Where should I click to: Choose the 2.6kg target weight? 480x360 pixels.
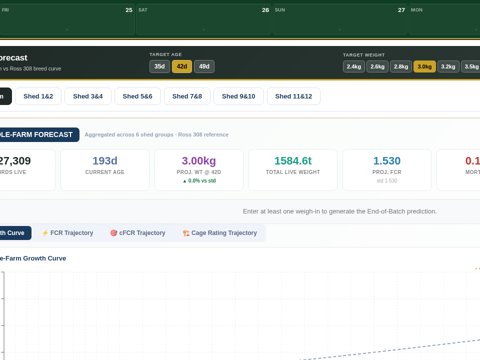(x=377, y=67)
